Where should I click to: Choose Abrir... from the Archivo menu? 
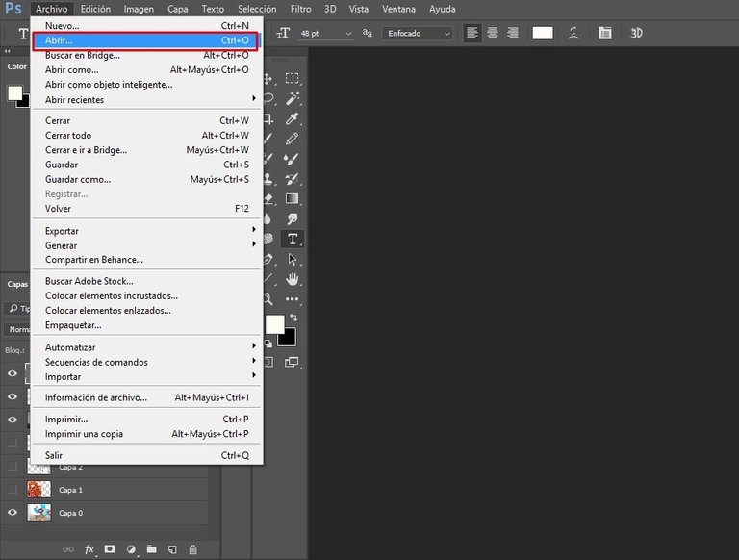coord(146,40)
